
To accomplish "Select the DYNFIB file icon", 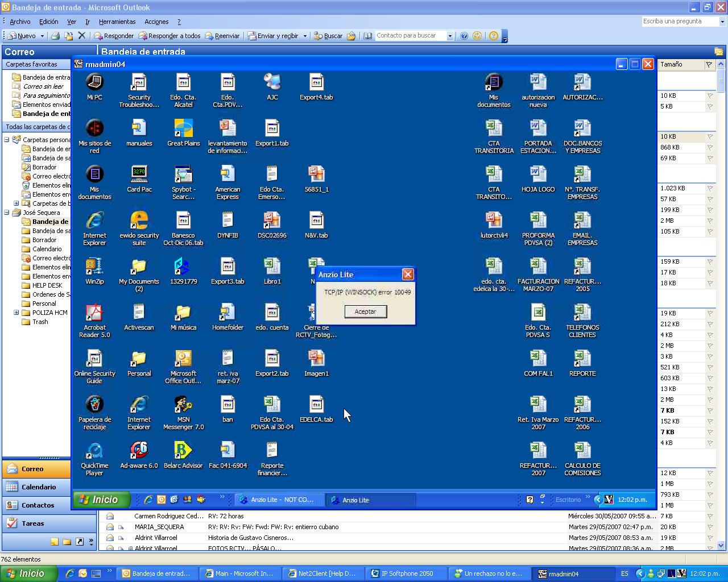I will tap(227, 225).
